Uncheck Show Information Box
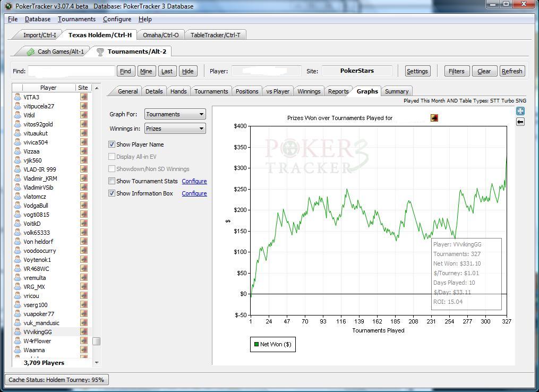 112,193
